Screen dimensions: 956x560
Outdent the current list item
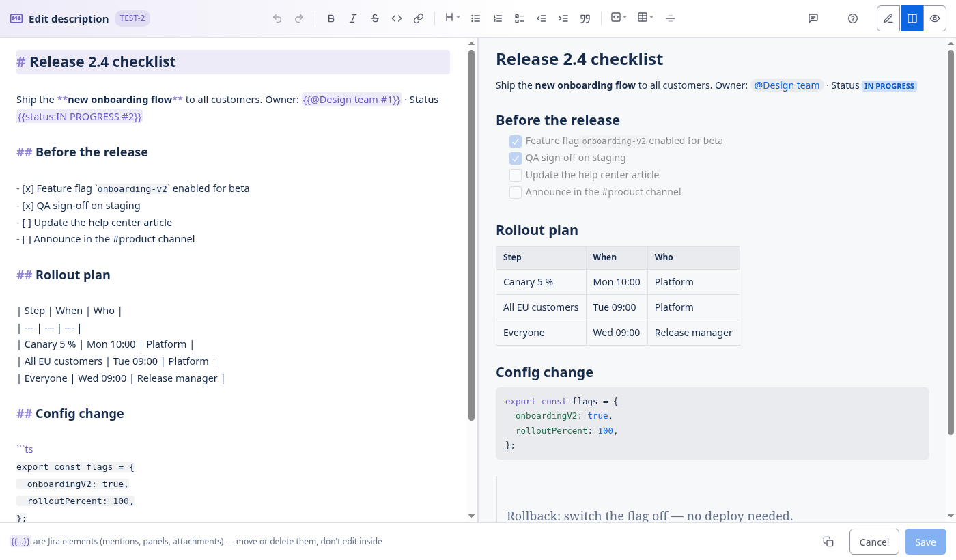click(542, 18)
